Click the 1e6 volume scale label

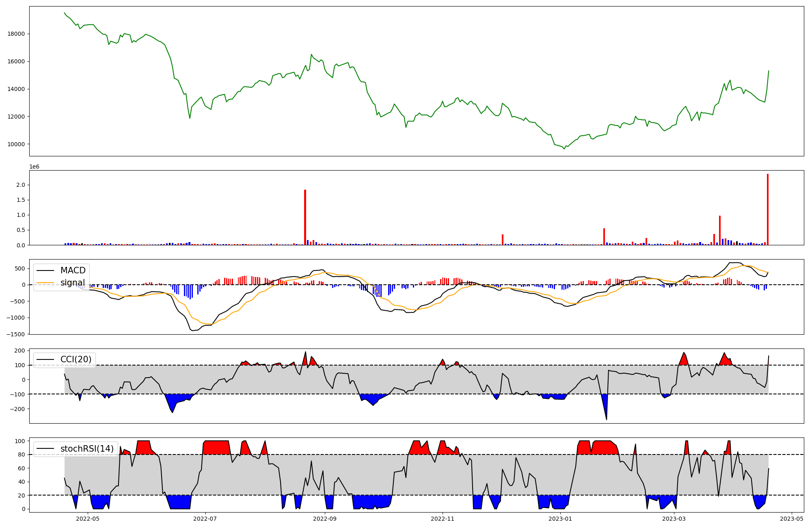34,167
